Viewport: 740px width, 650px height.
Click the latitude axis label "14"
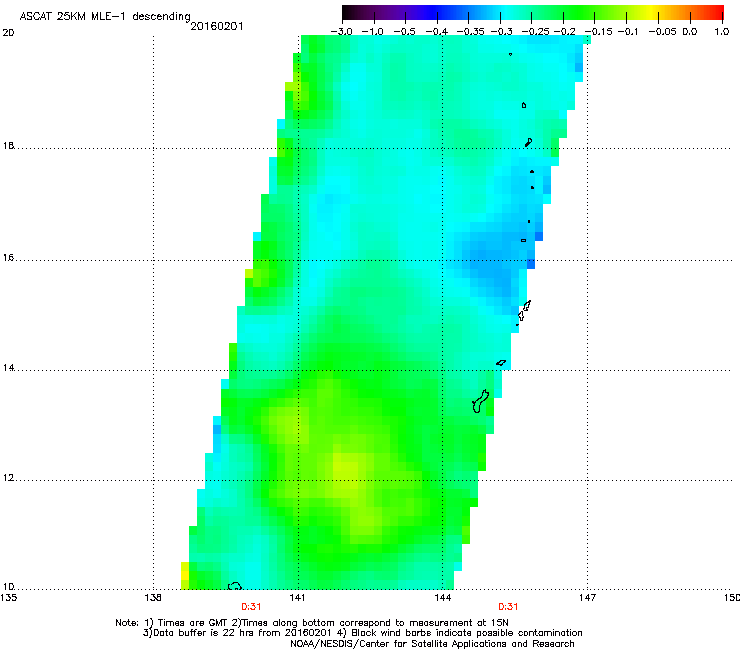point(8,368)
